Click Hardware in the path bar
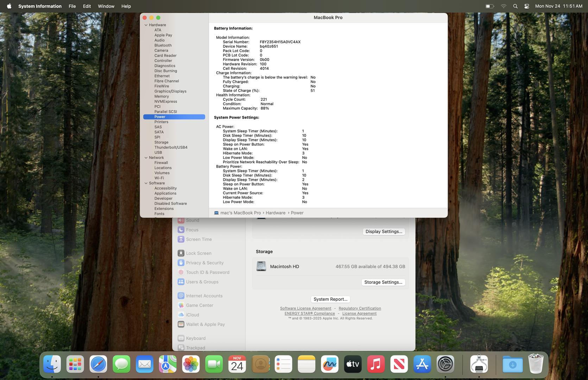 (275, 213)
